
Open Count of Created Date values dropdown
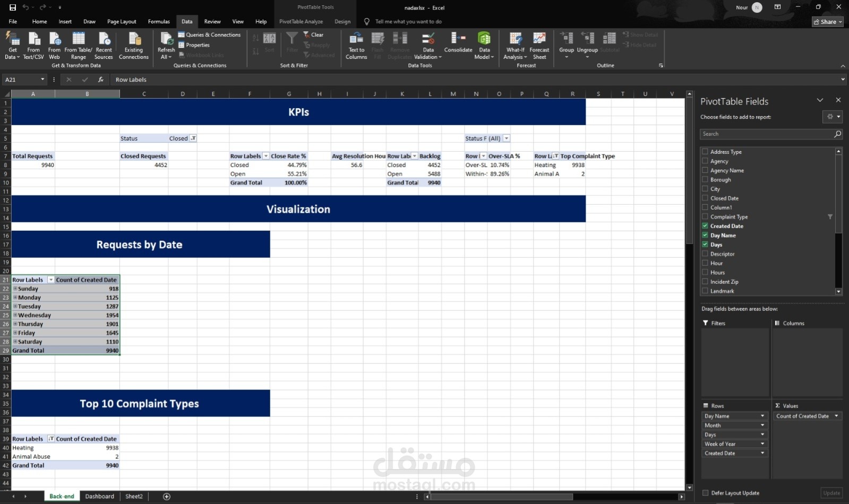(836, 416)
